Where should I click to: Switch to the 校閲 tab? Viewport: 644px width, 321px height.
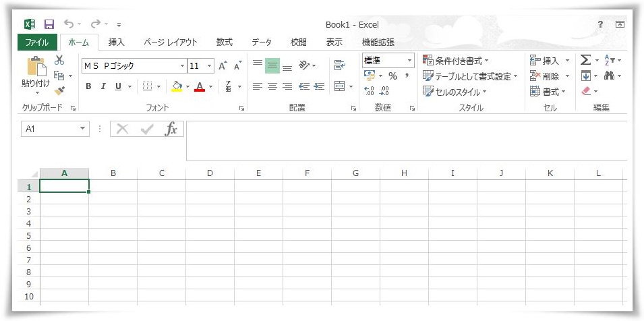[299, 42]
